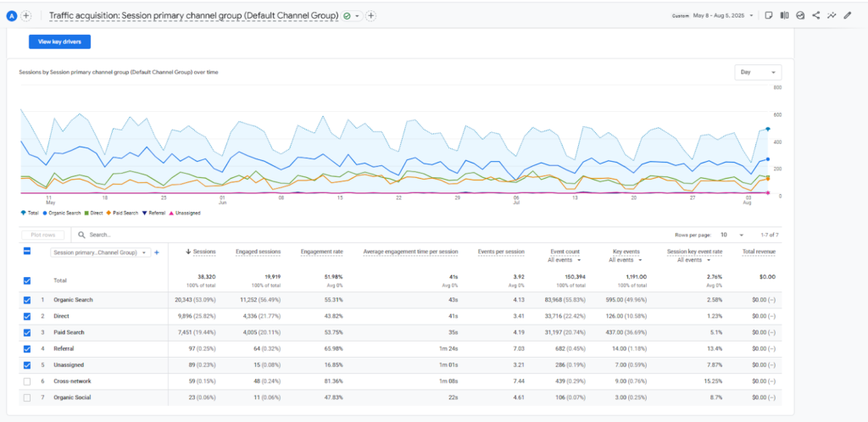Image resolution: width=868 pixels, height=422 pixels.
Task: Check the Cross-network row checkbox
Action: coord(27,381)
